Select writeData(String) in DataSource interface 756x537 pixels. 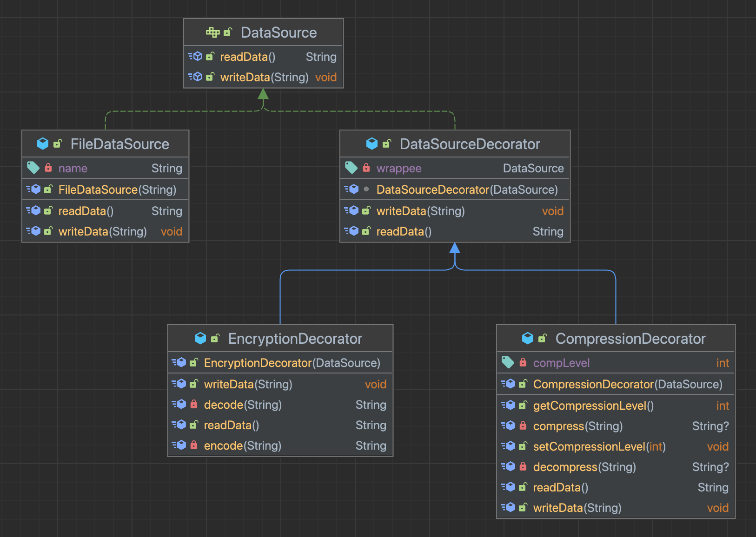[x=264, y=77]
